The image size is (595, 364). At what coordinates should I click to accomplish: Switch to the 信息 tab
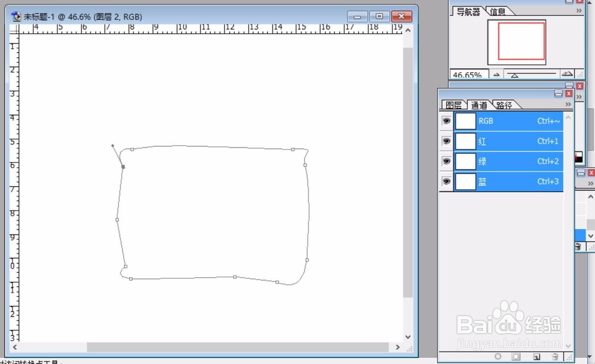(497, 12)
